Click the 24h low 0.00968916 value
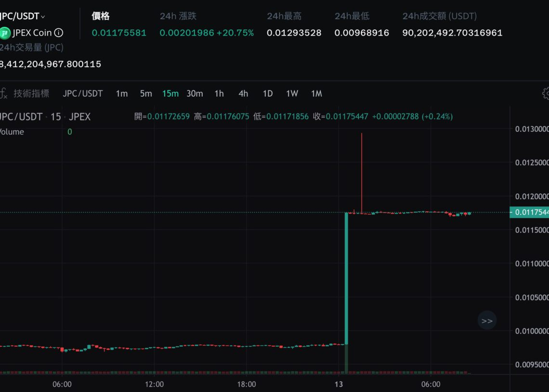Screen dimensions: 549x392 (x=362, y=33)
